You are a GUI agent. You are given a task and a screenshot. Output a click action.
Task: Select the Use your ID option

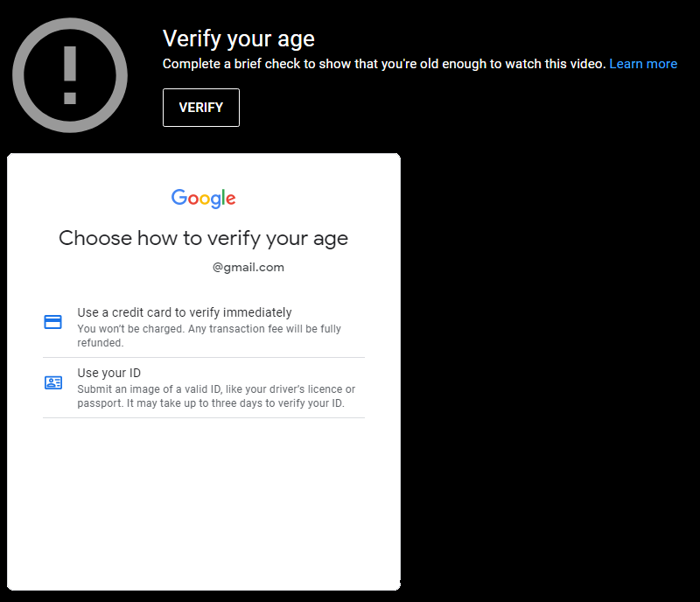tap(204, 388)
